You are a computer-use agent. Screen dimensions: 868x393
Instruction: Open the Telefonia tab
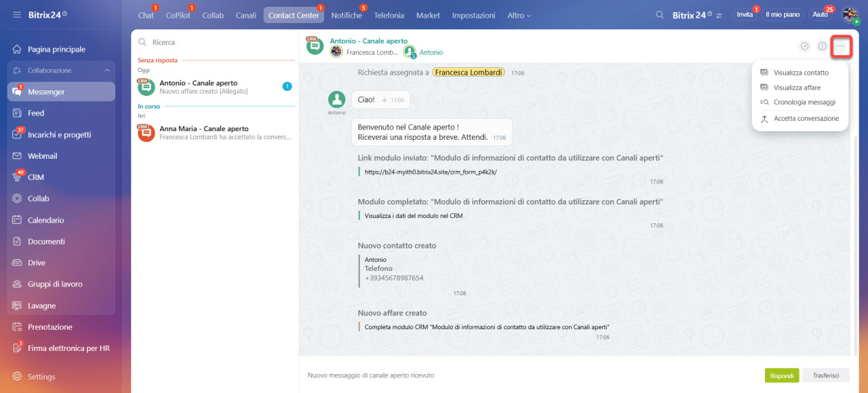pyautogui.click(x=389, y=15)
